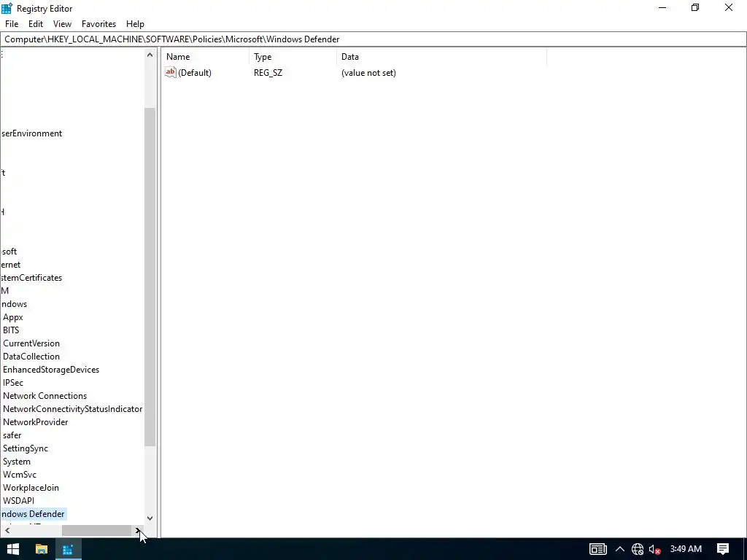Select the WSDAPI key

(x=18, y=500)
